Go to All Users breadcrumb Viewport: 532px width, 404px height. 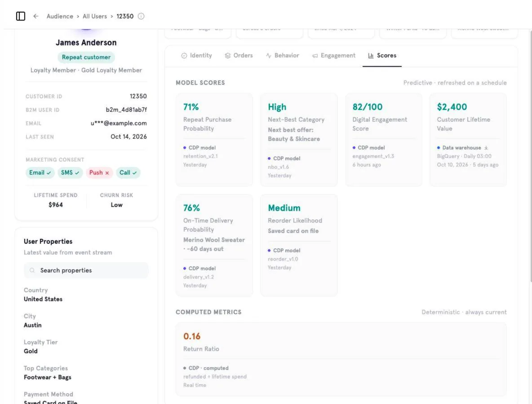click(95, 16)
